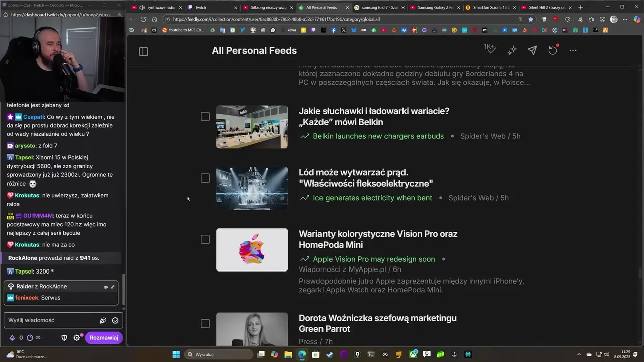
Task: Open Warianty kolorystyczne Vision Pro article
Action: (x=378, y=239)
